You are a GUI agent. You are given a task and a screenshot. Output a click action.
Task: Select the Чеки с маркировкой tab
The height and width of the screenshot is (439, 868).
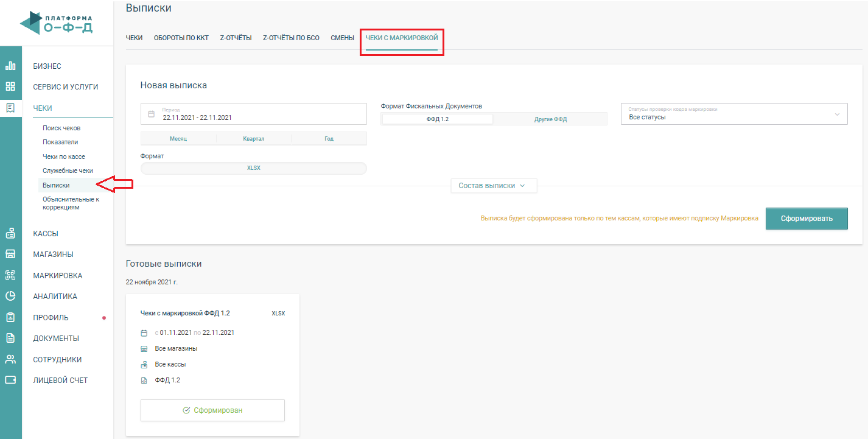[x=402, y=38]
